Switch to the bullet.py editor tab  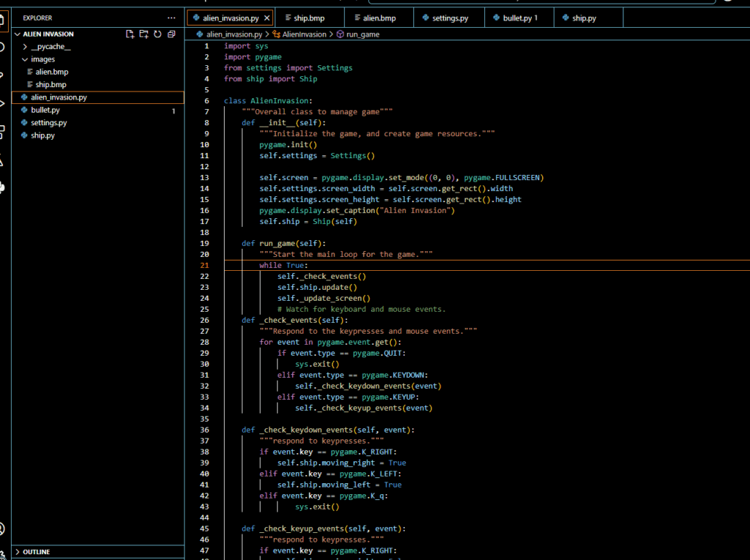coord(520,18)
